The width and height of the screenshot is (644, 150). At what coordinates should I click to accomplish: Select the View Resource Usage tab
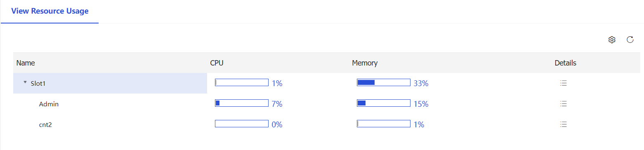[50, 11]
